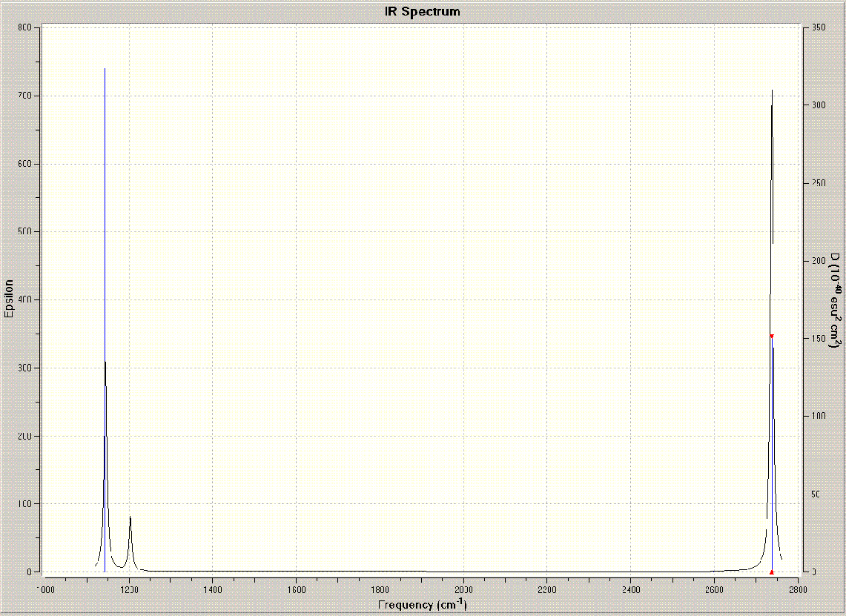Select the 250 tick on the D axis
The height and width of the screenshot is (616, 846).
[x=819, y=183]
